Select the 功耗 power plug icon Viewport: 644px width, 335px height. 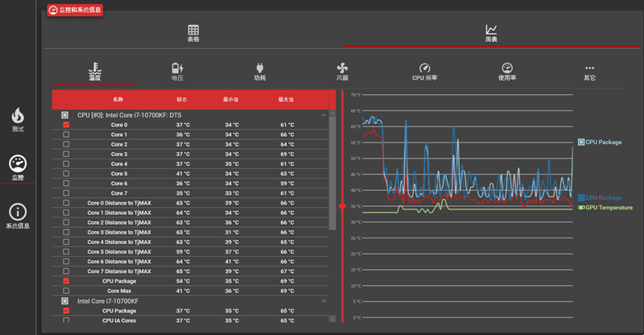[x=259, y=68]
